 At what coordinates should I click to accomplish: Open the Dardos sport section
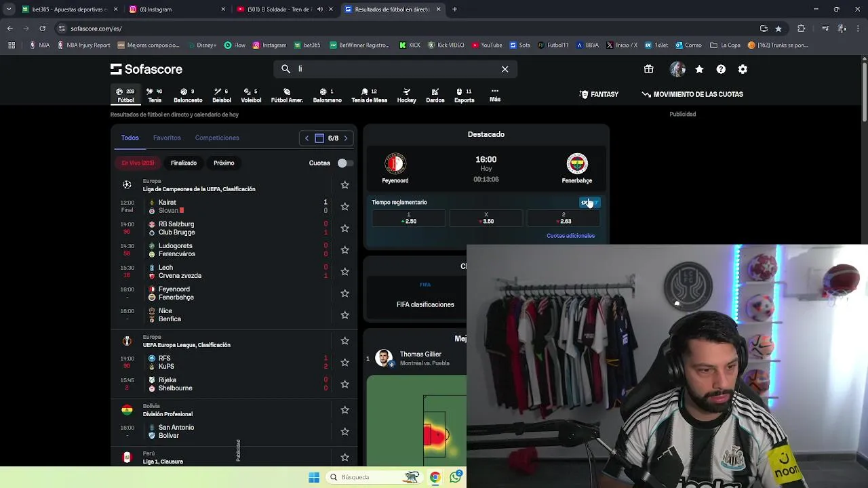pos(435,95)
